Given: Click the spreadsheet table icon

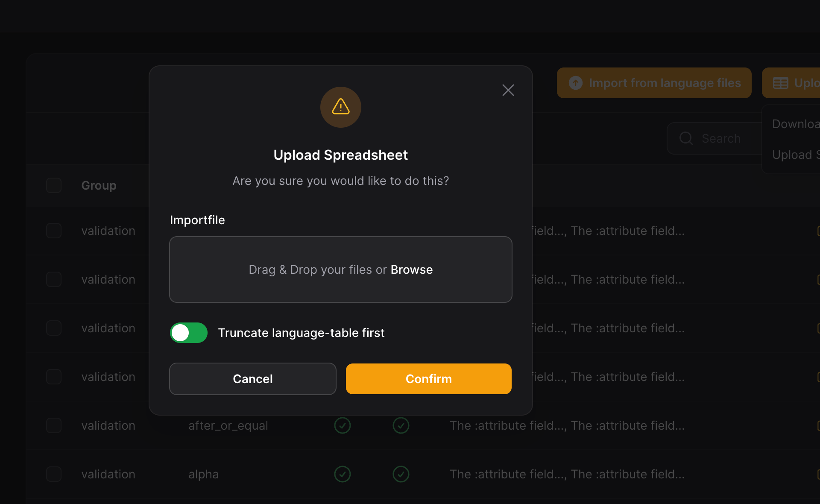Looking at the screenshot, I should click(x=781, y=83).
